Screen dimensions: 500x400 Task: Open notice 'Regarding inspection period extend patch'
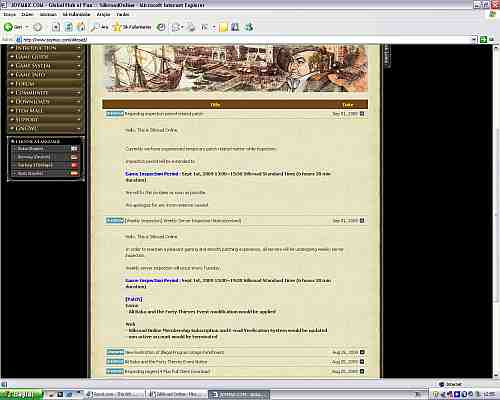tap(164, 114)
